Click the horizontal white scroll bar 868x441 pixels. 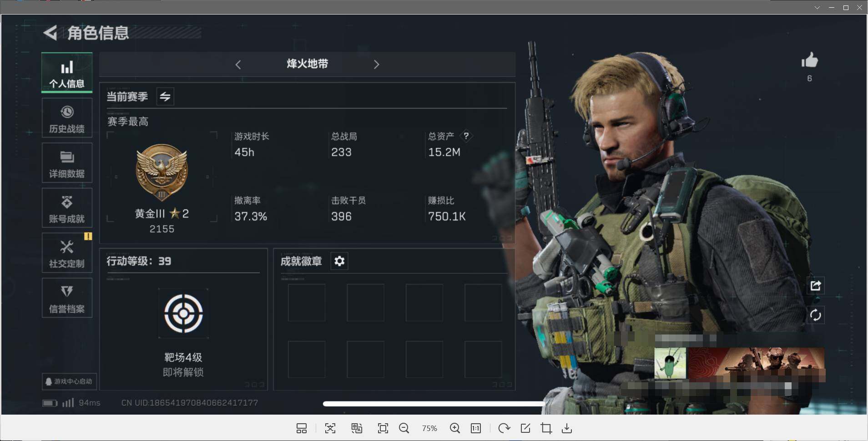click(434, 404)
